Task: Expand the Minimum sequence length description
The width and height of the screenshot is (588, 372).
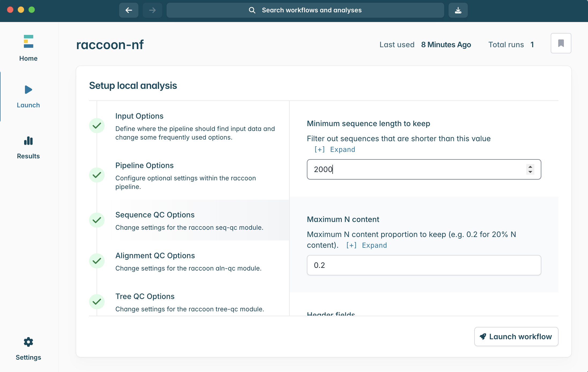Action: [335, 149]
